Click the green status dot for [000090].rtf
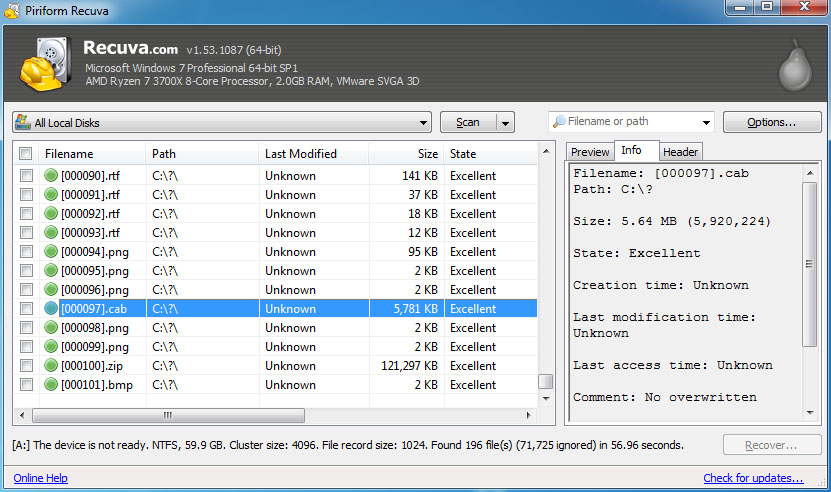 coord(51,175)
